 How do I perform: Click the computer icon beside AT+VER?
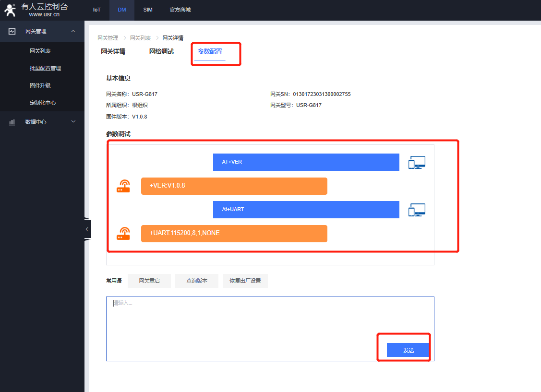[417, 163]
